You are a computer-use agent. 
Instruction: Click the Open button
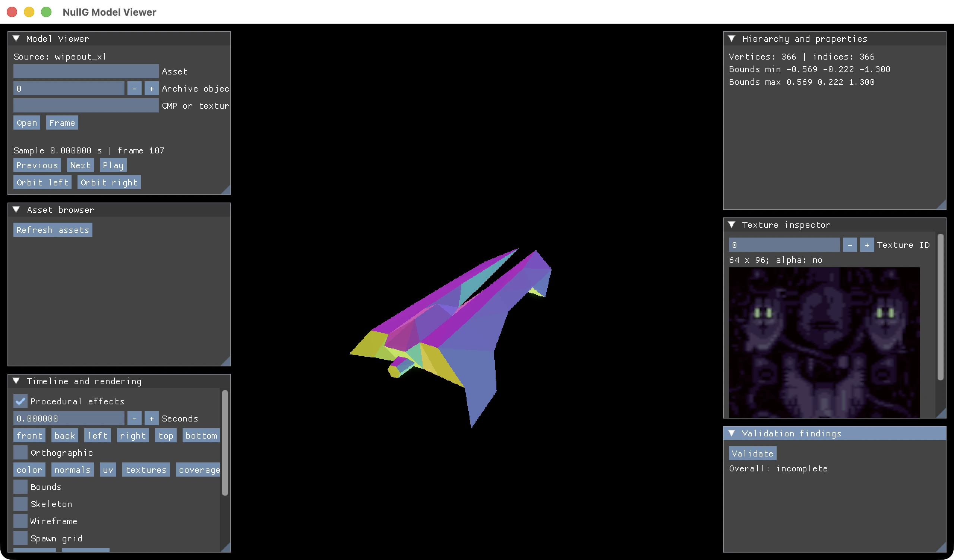pyautogui.click(x=27, y=122)
